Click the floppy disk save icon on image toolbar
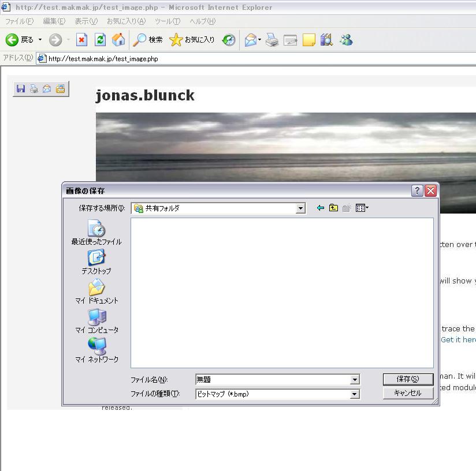Viewport: 476px width, 471px height. click(x=21, y=89)
